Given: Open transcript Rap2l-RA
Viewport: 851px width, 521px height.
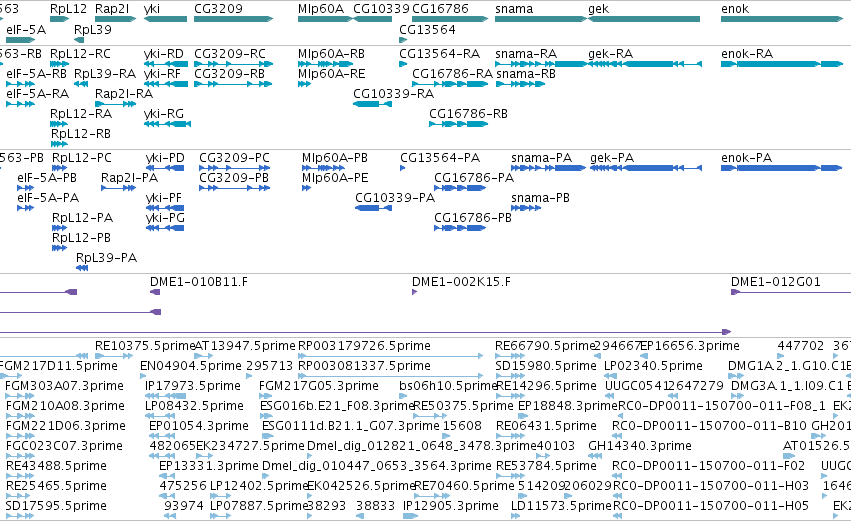Looking at the screenshot, I should click(115, 104).
